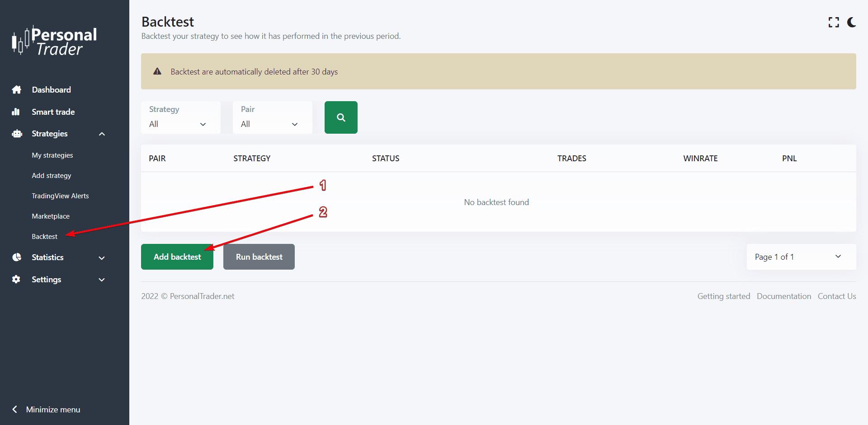The image size is (868, 425).
Task: Open the Page 1 of 1 dropdown
Action: (x=801, y=257)
